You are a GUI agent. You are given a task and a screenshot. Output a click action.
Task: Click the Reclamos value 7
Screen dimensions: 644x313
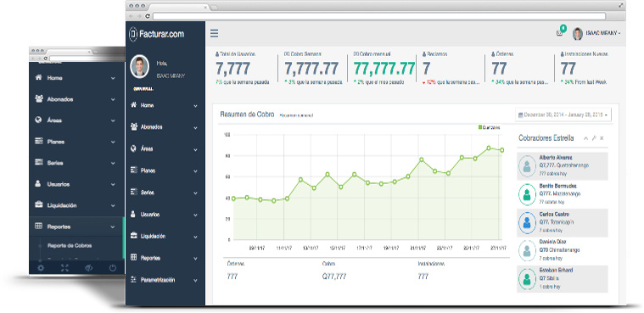426,68
